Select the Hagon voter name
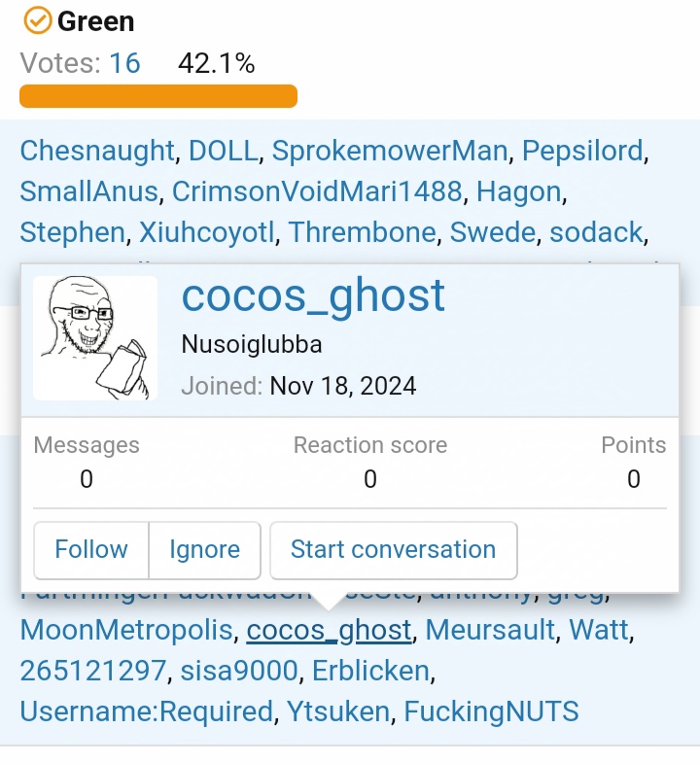 [x=518, y=191]
